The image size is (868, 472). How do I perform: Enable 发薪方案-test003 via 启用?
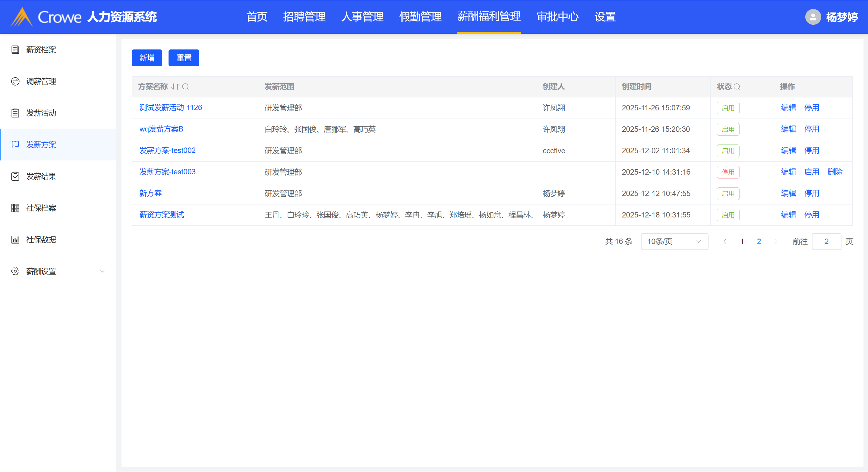(811, 172)
